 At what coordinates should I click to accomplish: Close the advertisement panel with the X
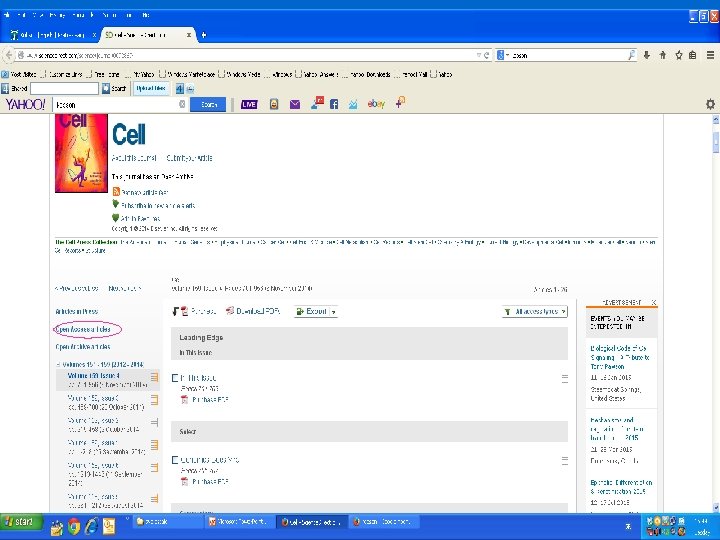tap(654, 302)
